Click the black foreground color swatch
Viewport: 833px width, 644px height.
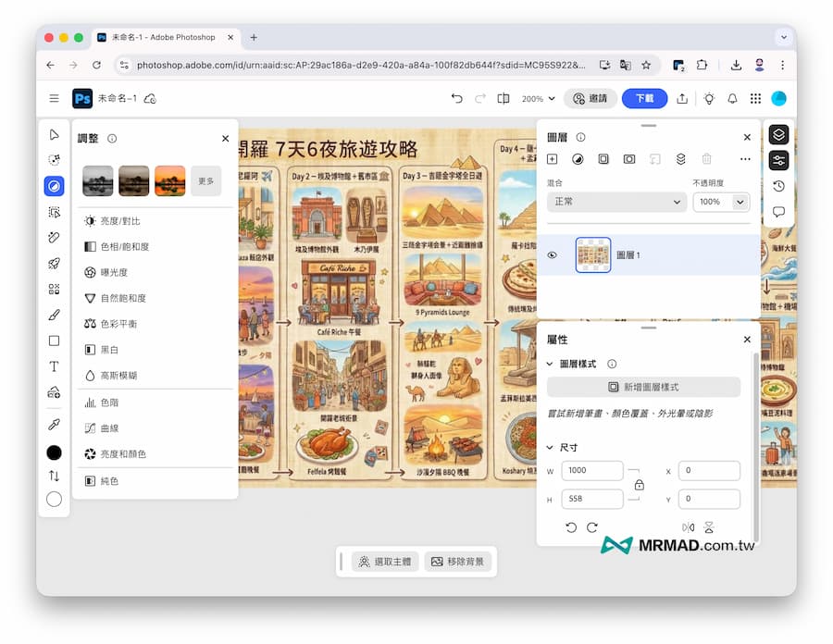[54, 452]
